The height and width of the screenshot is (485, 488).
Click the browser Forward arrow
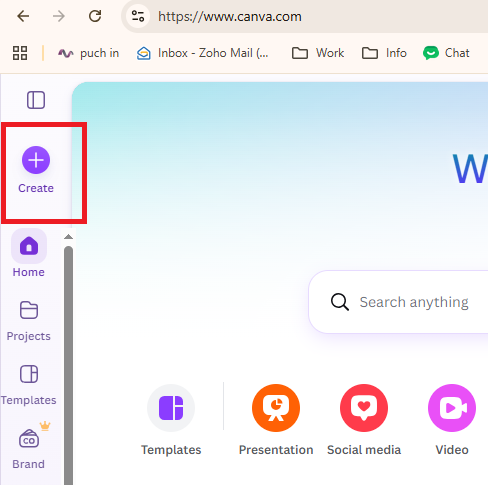59,16
